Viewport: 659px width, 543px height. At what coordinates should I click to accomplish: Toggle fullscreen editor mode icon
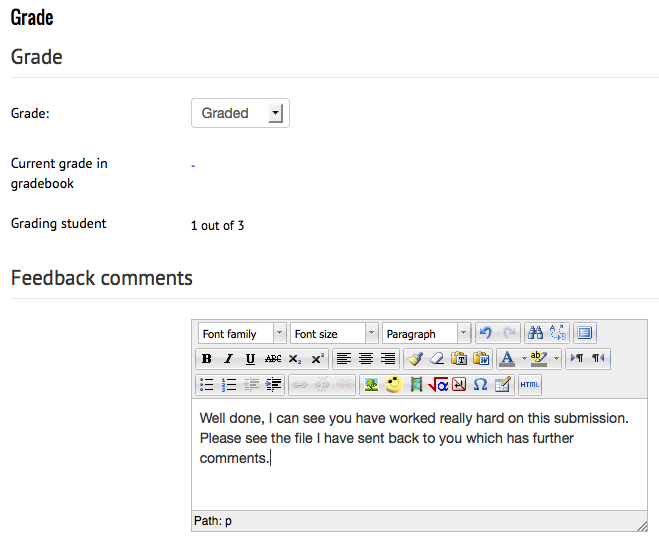(x=585, y=333)
